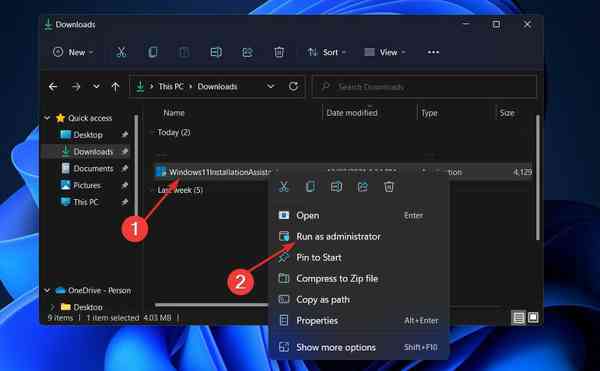Click the horizontal scrollbar below the file list
The width and height of the screenshot is (600, 371).
coord(212,305)
